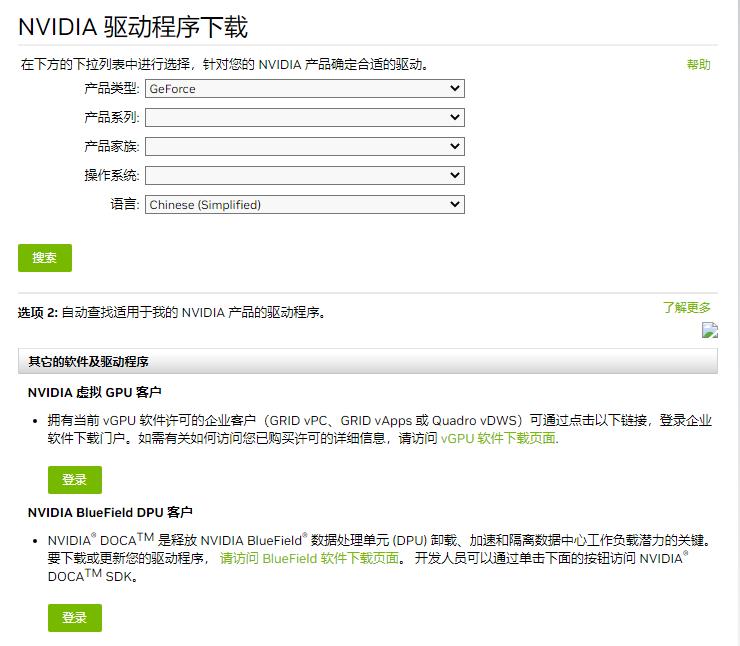This screenshot has width=740, height=646.
Task: Open the 帮助 link
Action: tap(698, 65)
